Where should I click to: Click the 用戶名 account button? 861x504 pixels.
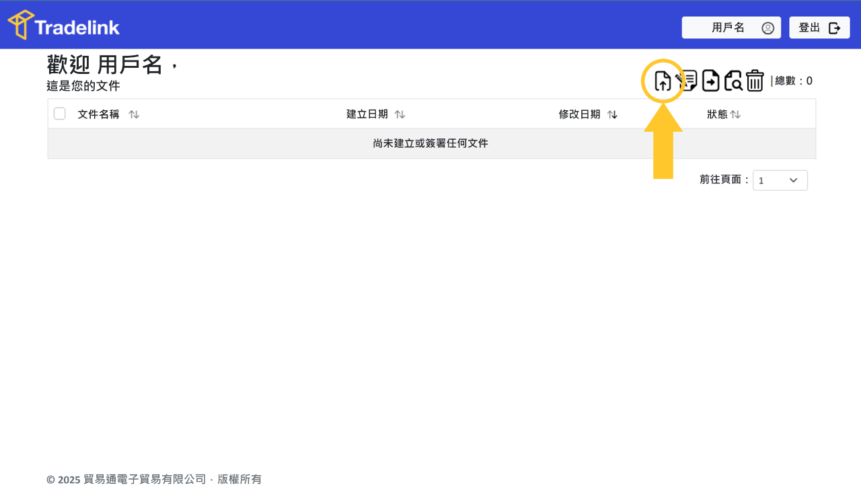pyautogui.click(x=731, y=28)
